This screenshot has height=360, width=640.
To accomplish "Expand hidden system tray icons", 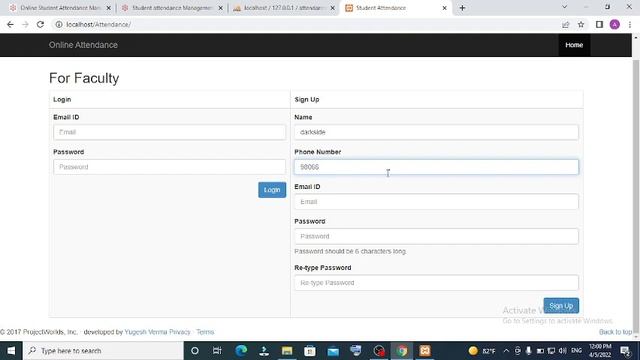I will click(x=506, y=351).
